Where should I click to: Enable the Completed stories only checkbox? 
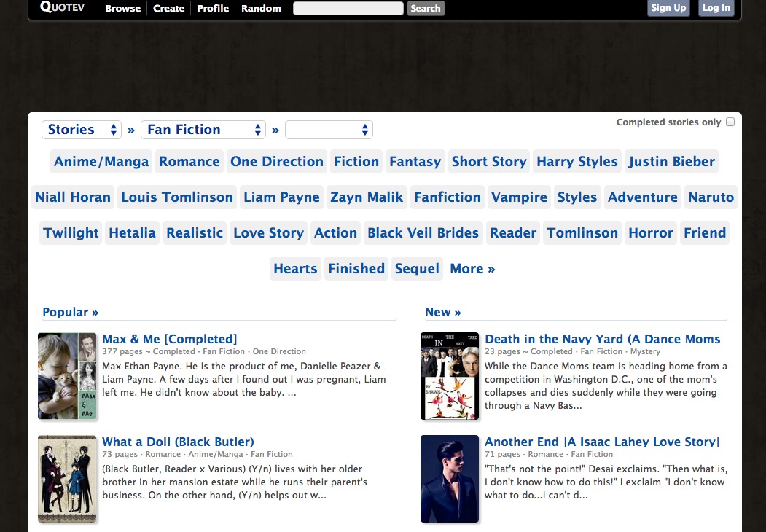[730, 122]
